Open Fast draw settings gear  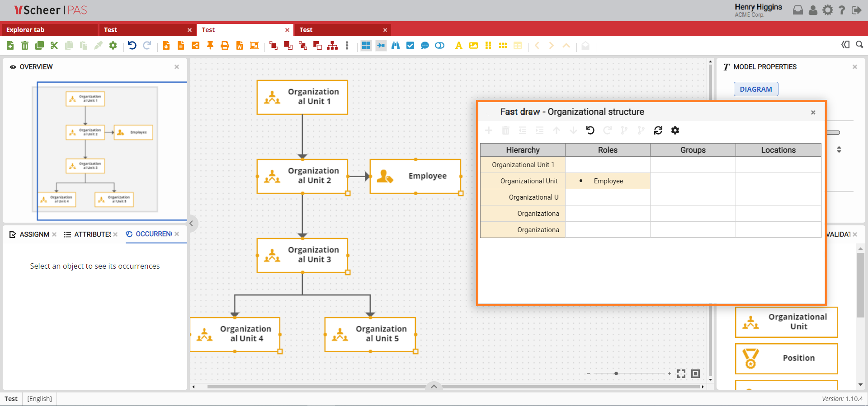(675, 131)
